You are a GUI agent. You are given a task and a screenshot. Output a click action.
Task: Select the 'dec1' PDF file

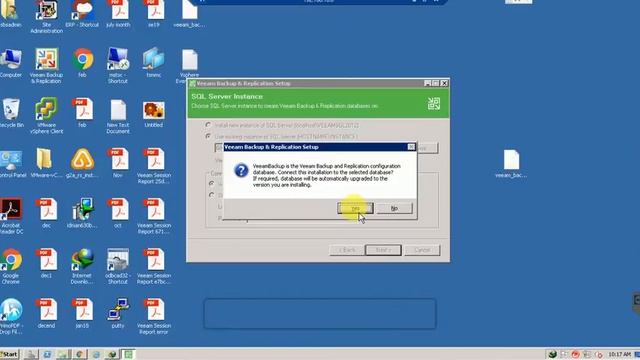(x=47, y=264)
